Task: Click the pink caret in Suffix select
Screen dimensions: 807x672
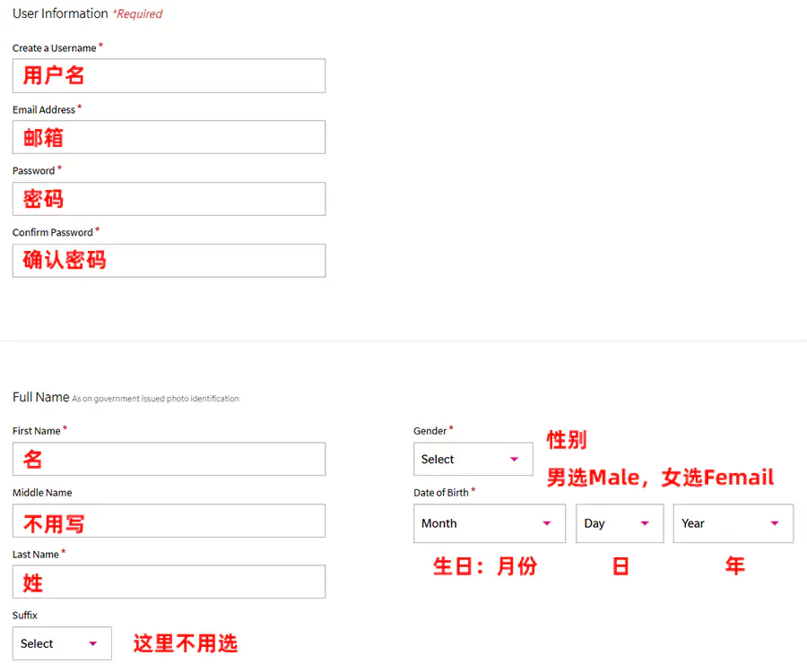Action: [92, 643]
